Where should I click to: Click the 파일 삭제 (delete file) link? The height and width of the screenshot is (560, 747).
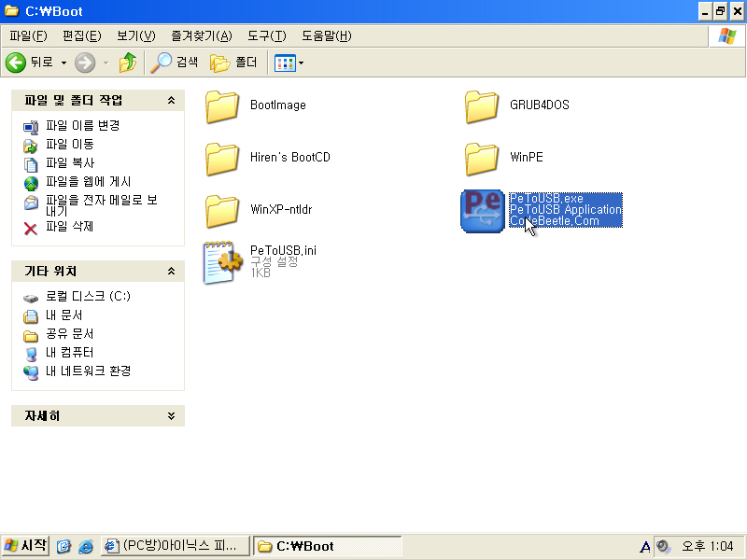[69, 227]
